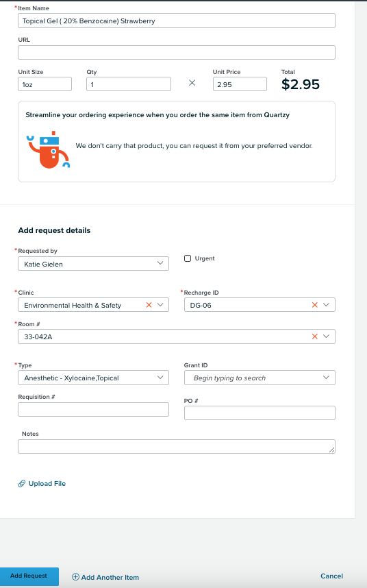Open the Grant ID search dropdown

[260, 378]
